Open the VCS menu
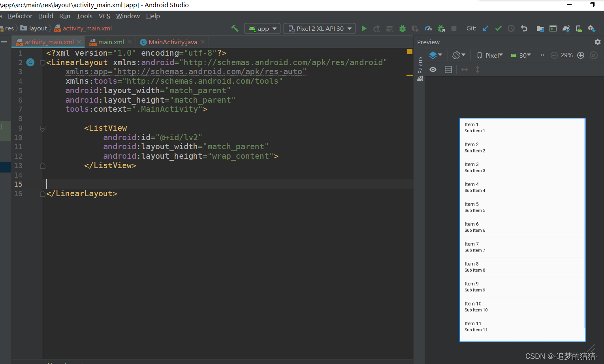 104,16
